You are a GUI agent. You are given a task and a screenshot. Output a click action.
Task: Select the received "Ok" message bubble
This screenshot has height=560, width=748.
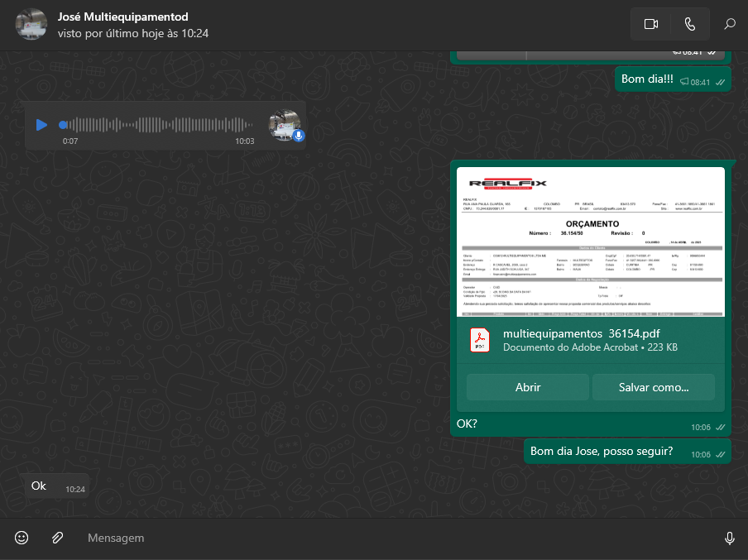coord(40,486)
